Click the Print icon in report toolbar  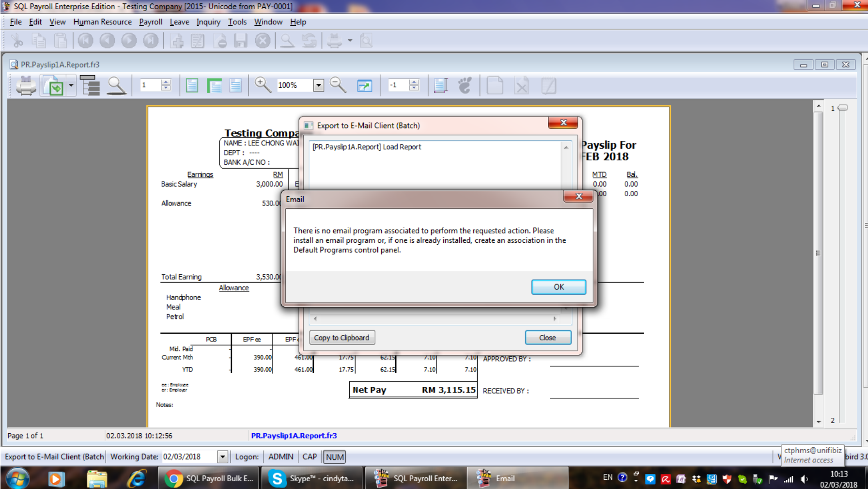click(x=26, y=86)
